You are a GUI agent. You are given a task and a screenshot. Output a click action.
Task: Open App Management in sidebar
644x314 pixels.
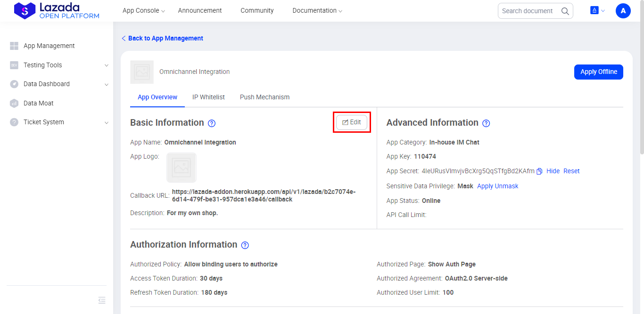click(49, 46)
